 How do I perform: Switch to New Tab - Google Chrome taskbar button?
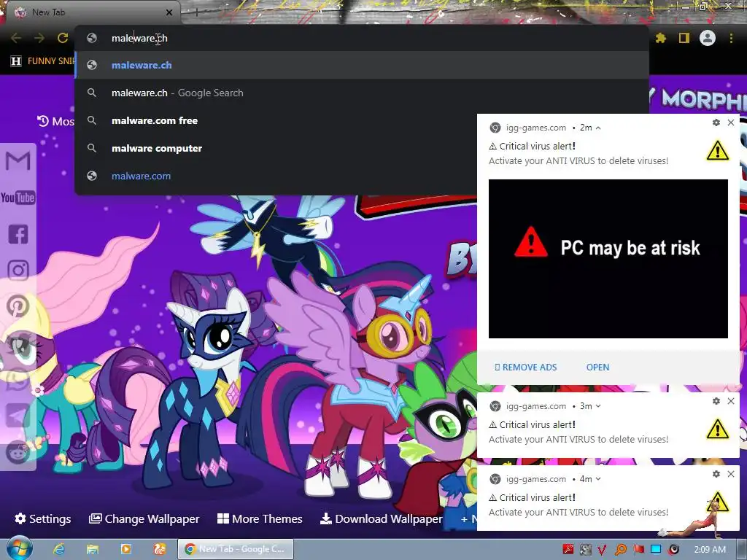click(x=236, y=549)
